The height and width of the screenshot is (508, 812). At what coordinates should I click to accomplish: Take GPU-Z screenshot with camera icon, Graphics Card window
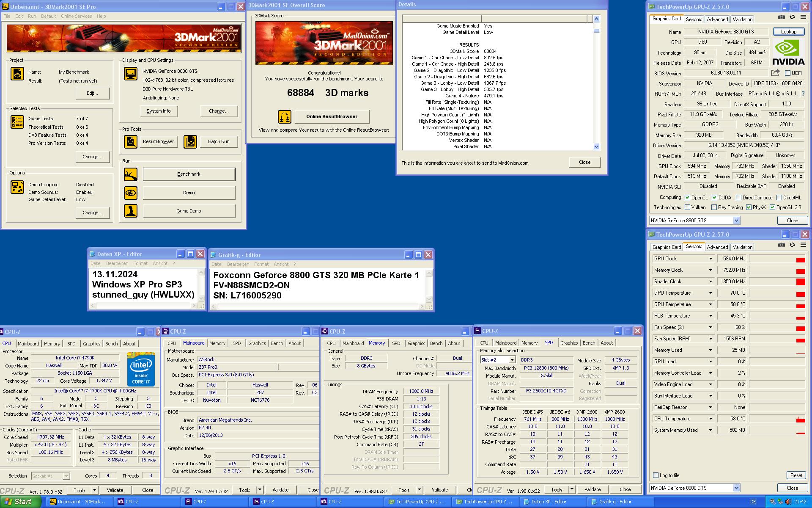(782, 17)
